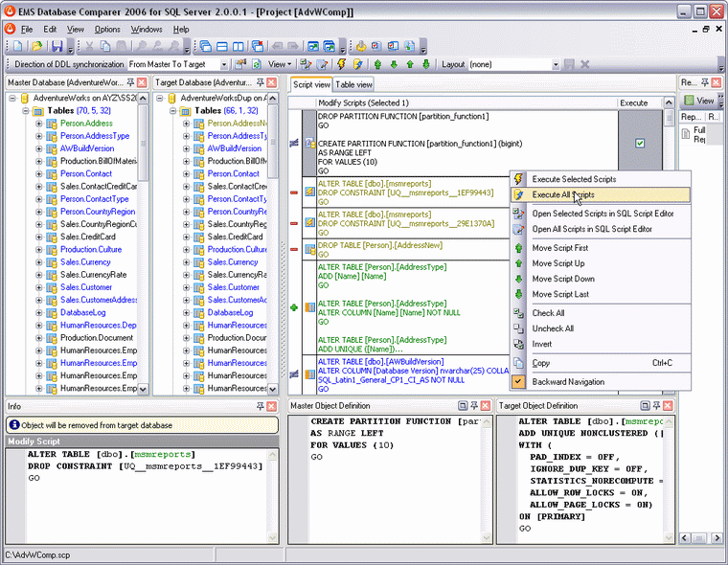
Task: Toggle Backward Navigation in context menu
Action: coord(568,382)
